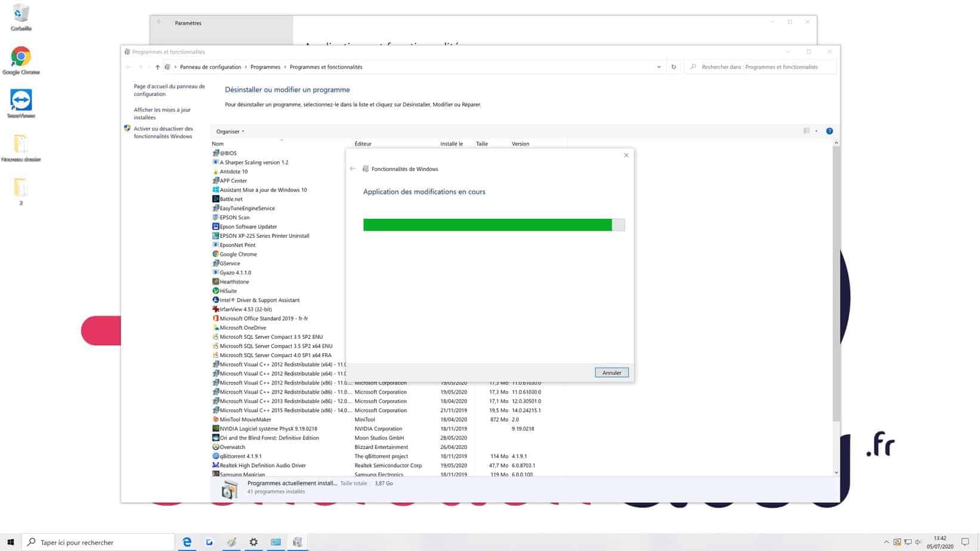The width and height of the screenshot is (980, 551).
Task: Click the back arrow in Fonctionnalités de Windows dialog
Action: click(353, 169)
